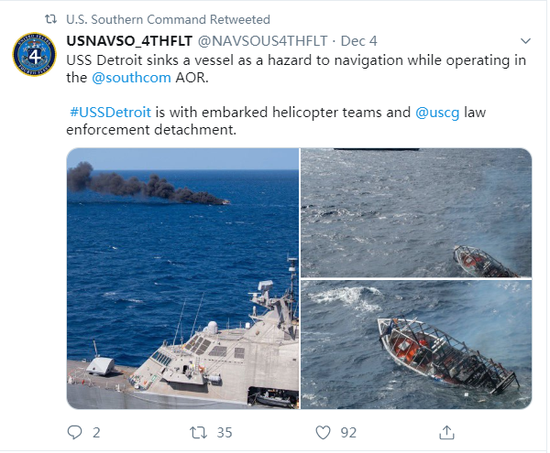Click the reply speech bubble icon
550x453 pixels.
[x=74, y=432]
